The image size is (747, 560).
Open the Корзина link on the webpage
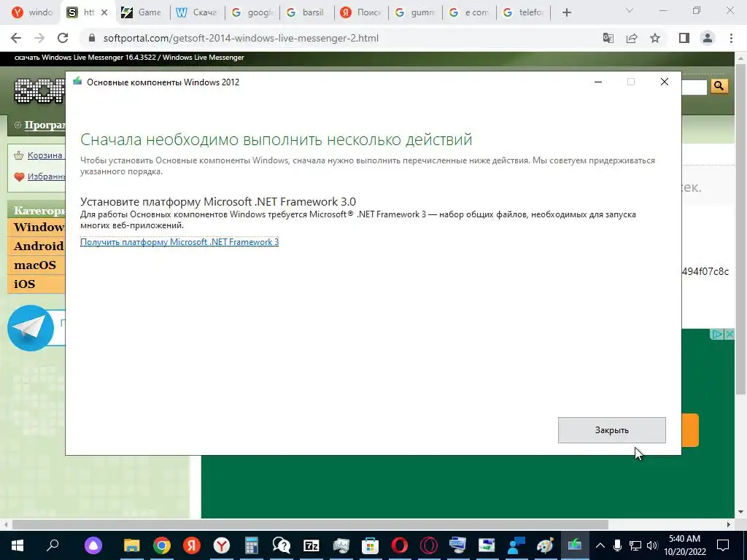coord(44,155)
